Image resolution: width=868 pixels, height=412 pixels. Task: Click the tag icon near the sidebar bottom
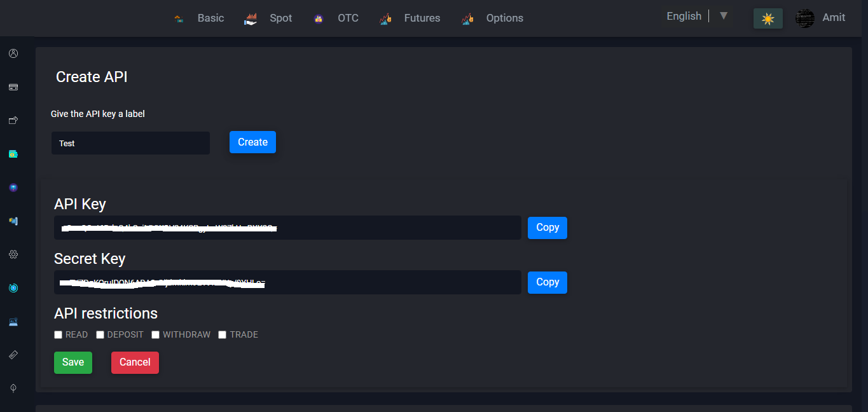pos(13,355)
